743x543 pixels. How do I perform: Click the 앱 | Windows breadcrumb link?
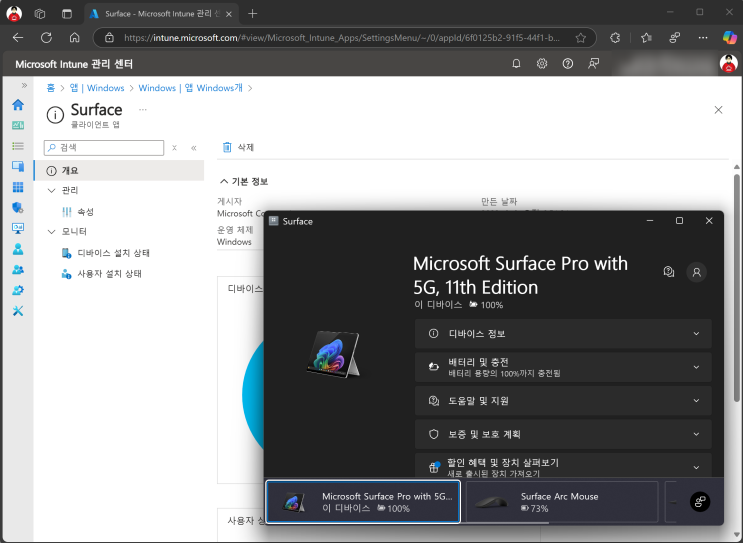coord(97,88)
